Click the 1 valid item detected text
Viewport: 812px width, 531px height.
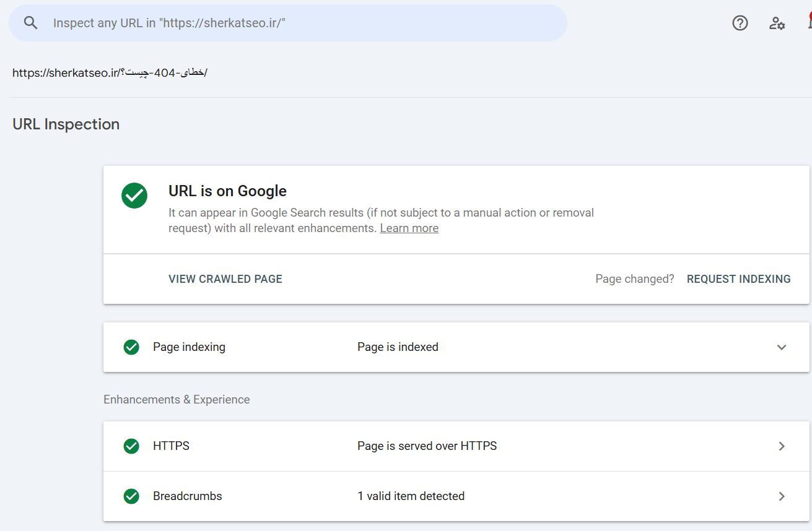pyautogui.click(x=411, y=496)
